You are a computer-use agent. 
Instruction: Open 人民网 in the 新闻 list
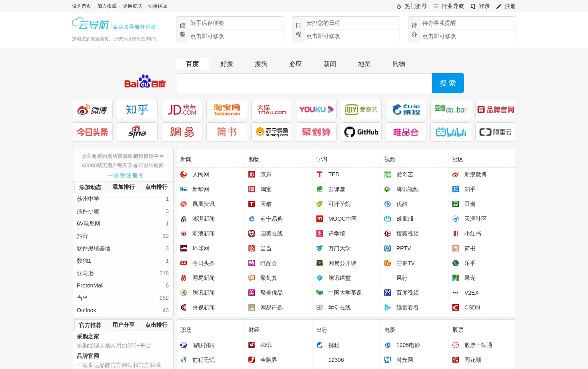[201, 174]
